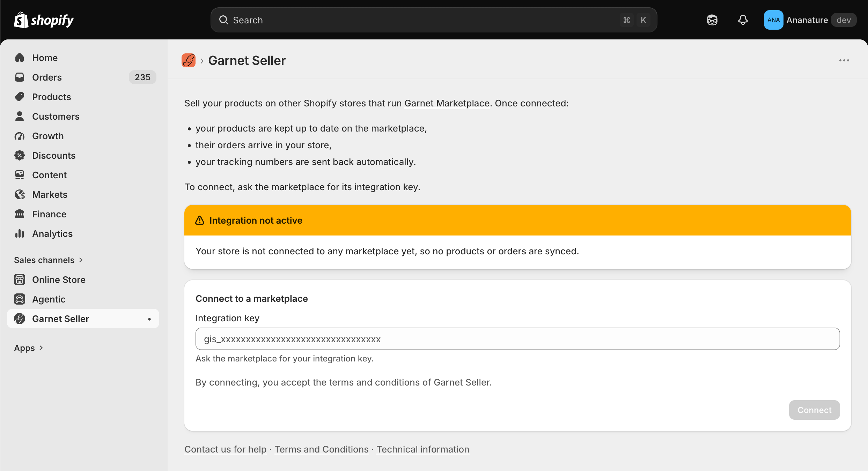The image size is (868, 471).
Task: Open the Garnet Marketplace link
Action: pos(447,103)
